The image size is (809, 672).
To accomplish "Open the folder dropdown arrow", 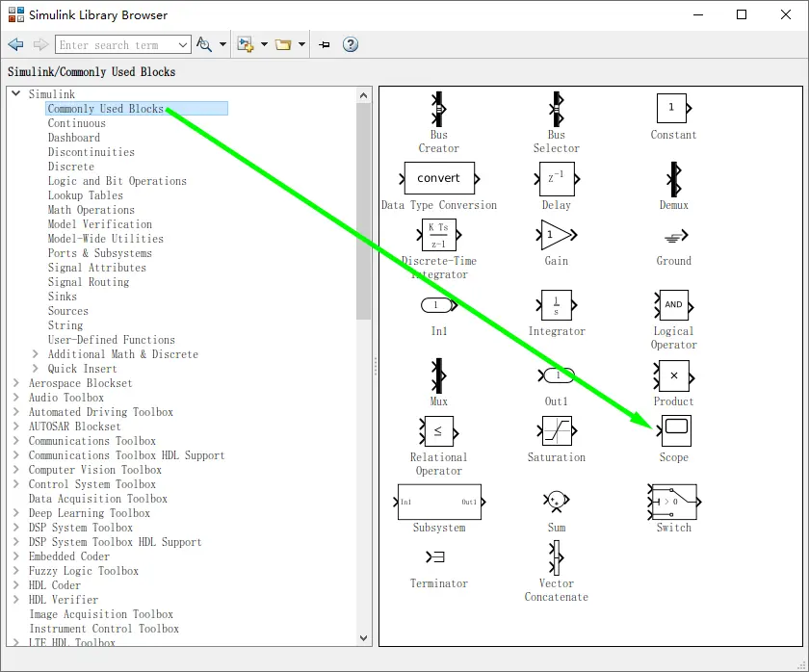I will 301,45.
